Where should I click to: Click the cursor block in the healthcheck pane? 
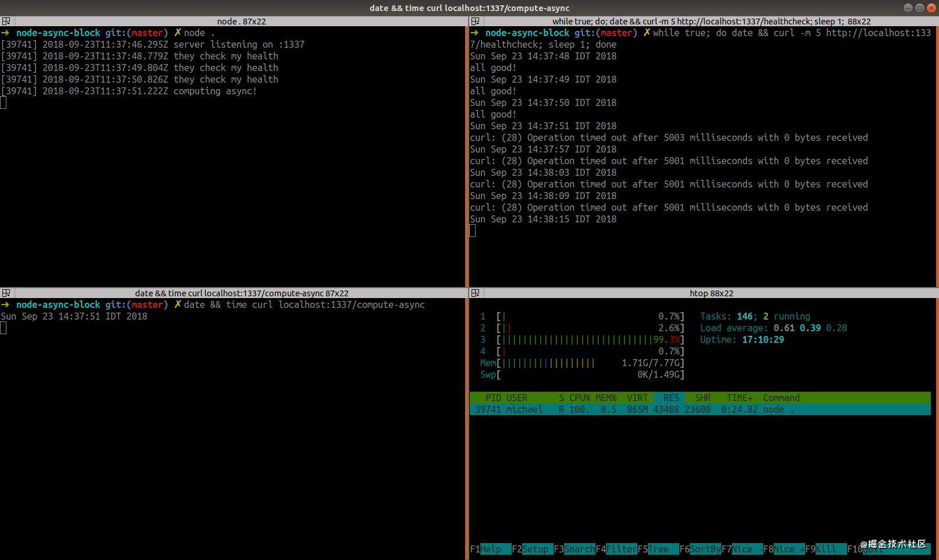(x=472, y=231)
